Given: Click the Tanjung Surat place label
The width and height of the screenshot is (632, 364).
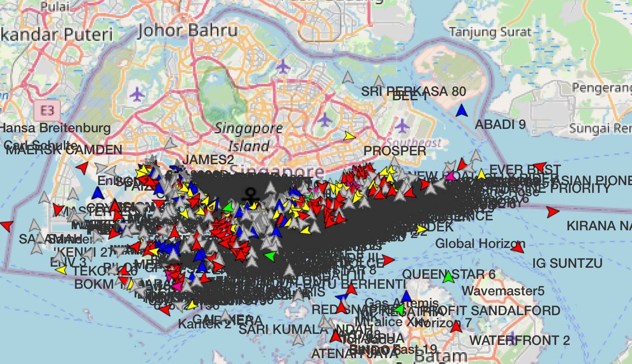Looking at the screenshot, I should [x=490, y=33].
